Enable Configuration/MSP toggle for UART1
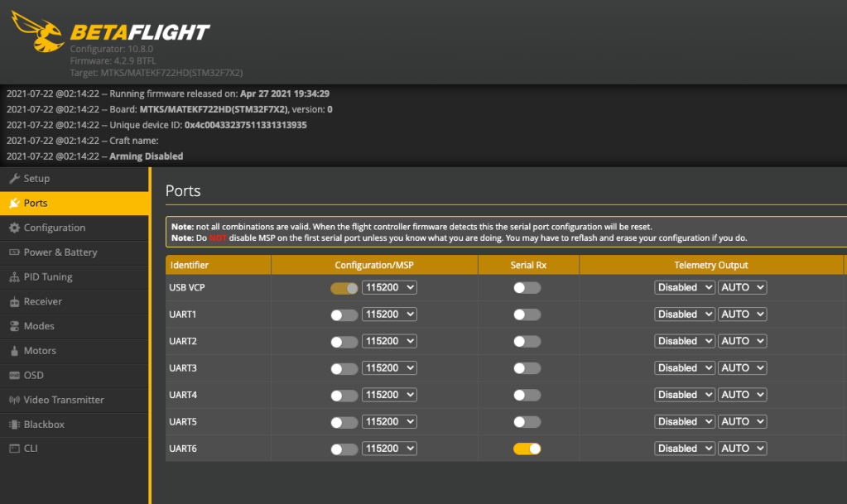This screenshot has width=847, height=504. [x=344, y=314]
